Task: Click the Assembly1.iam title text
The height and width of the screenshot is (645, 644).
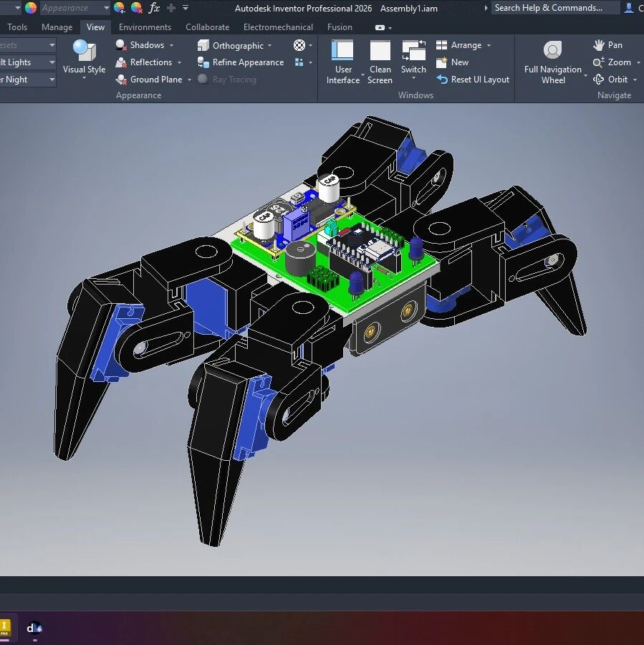Action: [x=409, y=8]
